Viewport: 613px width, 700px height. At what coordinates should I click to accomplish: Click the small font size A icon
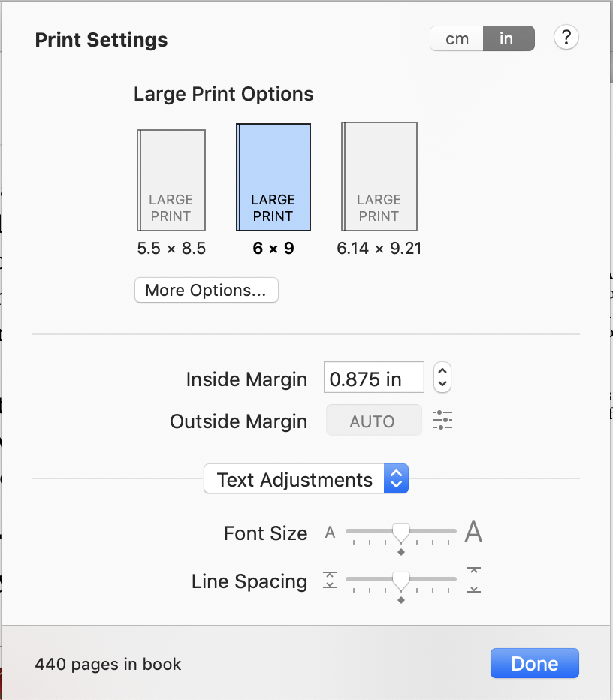[x=330, y=533]
